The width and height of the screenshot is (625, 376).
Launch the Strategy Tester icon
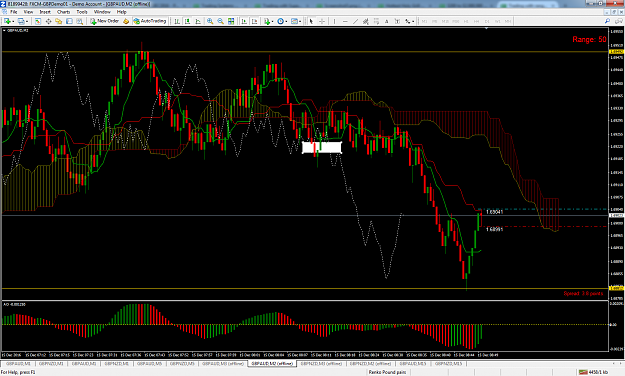tap(80, 21)
